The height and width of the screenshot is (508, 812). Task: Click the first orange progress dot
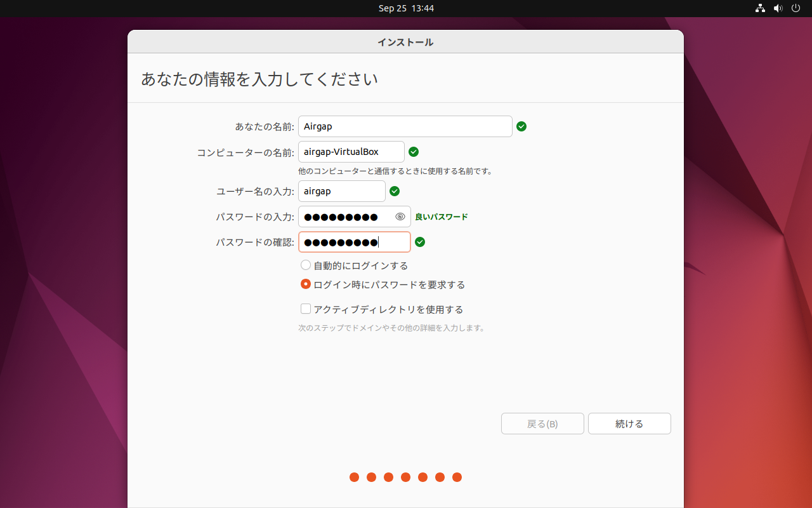[354, 477]
